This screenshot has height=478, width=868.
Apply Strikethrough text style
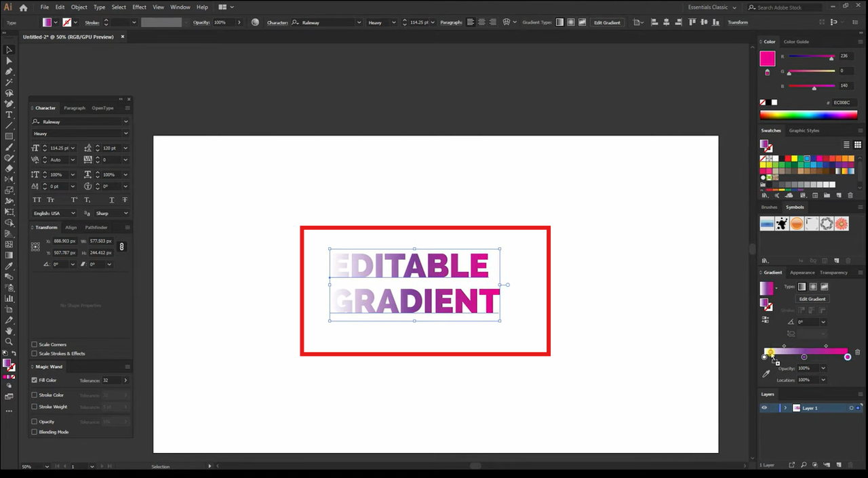(125, 200)
